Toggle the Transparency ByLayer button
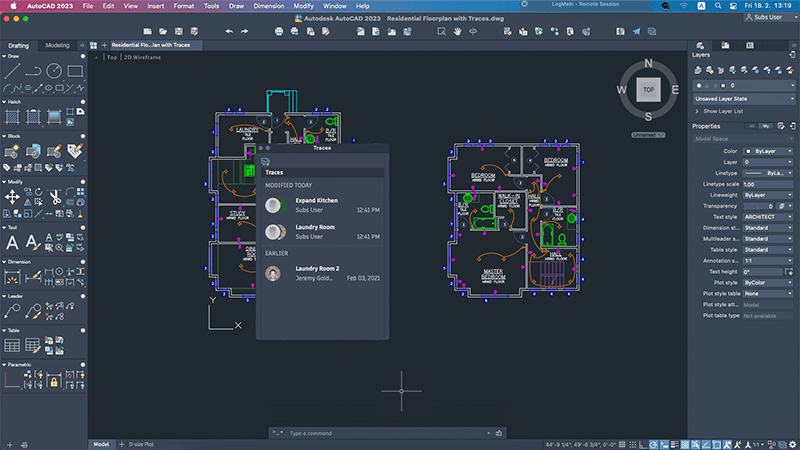This screenshot has width=800, height=450. (781, 206)
